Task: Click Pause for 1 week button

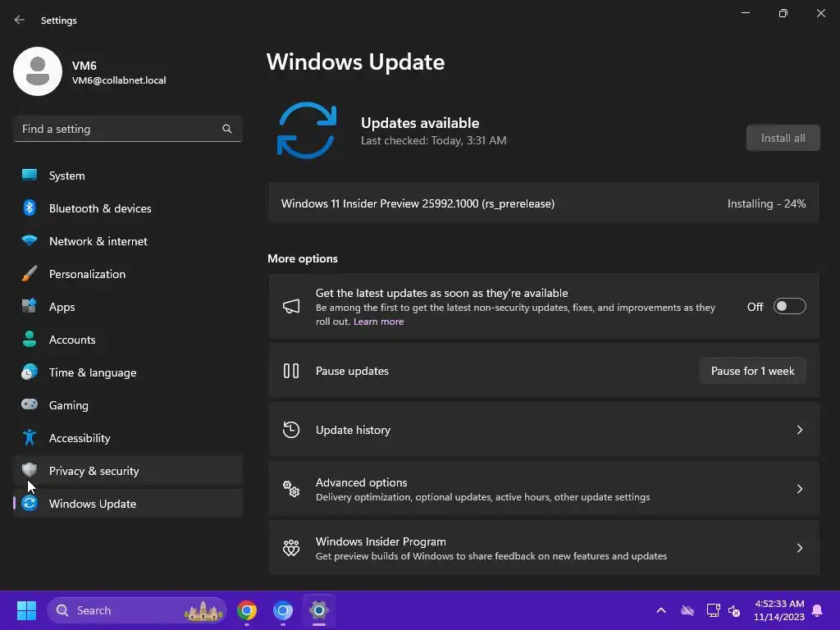Action: coord(752,371)
